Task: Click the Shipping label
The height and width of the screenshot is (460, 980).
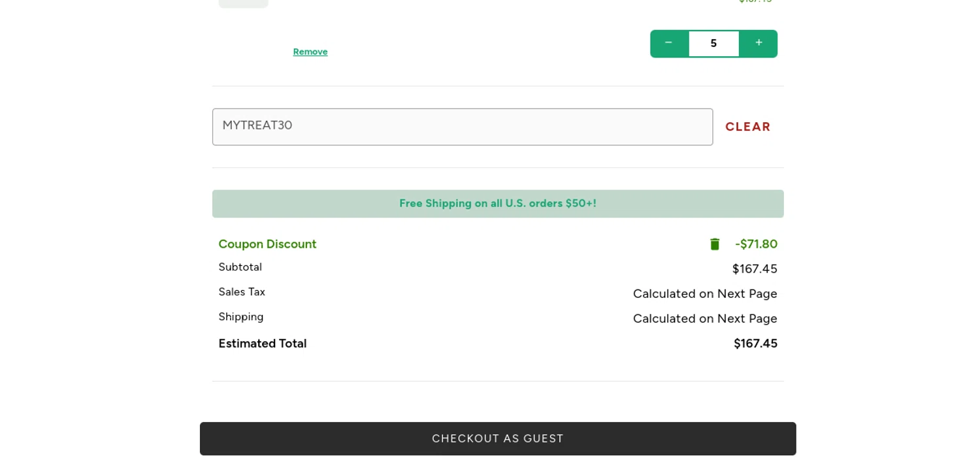Action: 241,317
